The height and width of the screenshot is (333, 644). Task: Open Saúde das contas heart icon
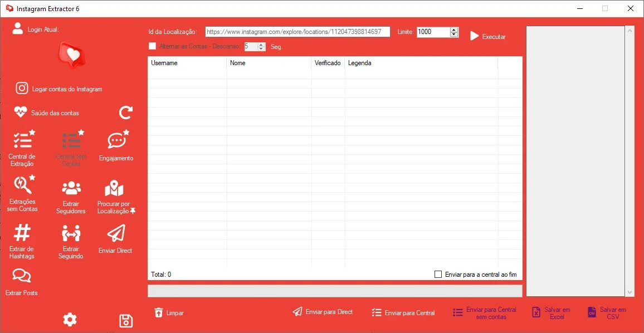21,112
